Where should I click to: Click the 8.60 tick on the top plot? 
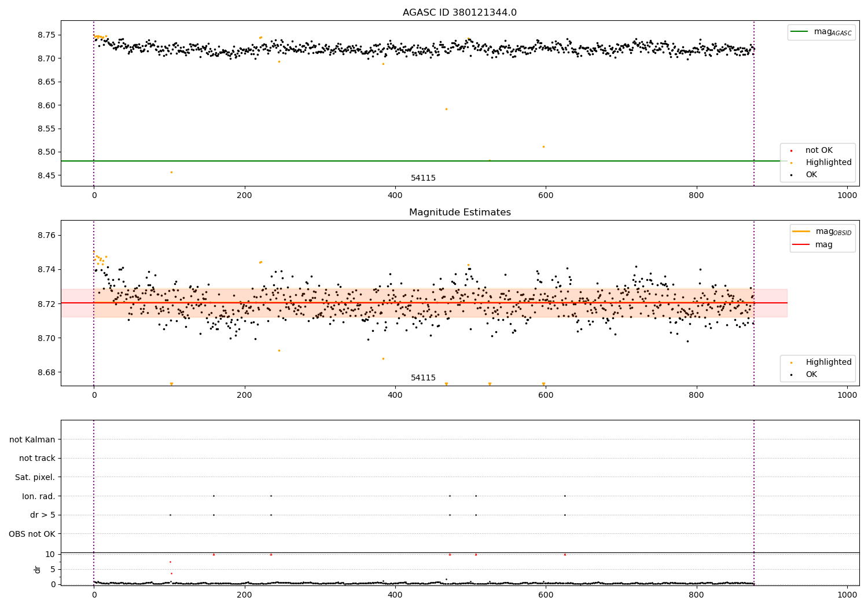coord(46,105)
